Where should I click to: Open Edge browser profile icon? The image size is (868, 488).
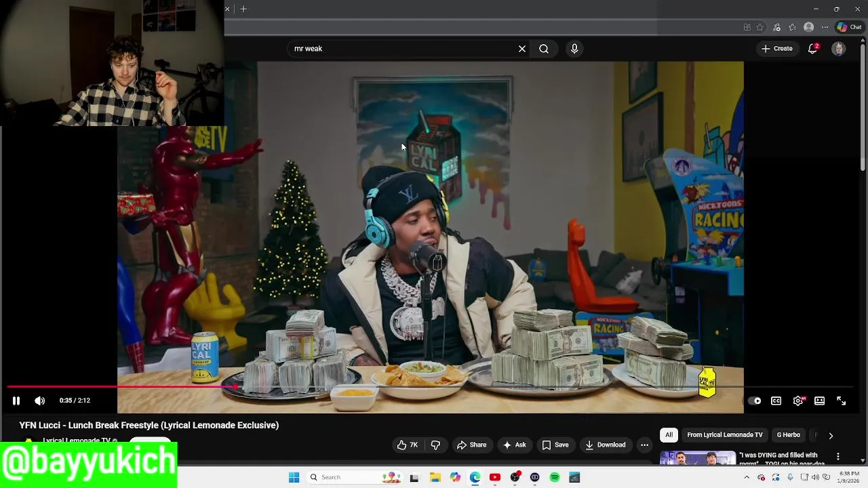(808, 27)
